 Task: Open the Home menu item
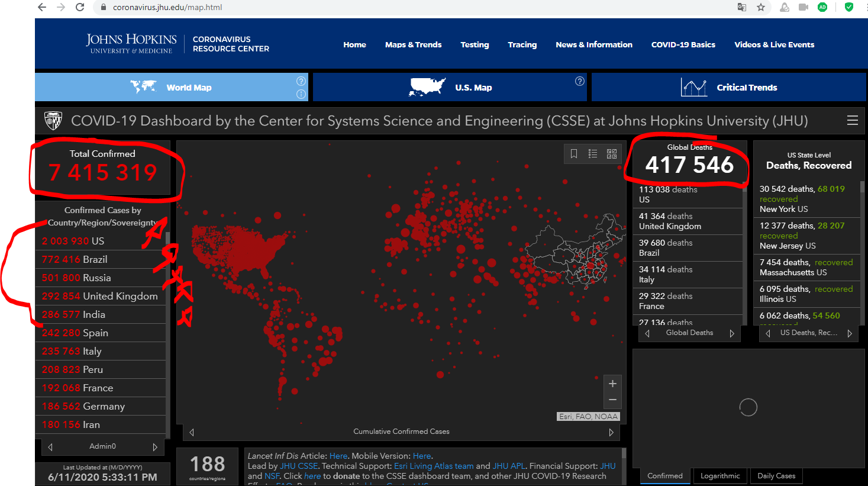tap(354, 44)
